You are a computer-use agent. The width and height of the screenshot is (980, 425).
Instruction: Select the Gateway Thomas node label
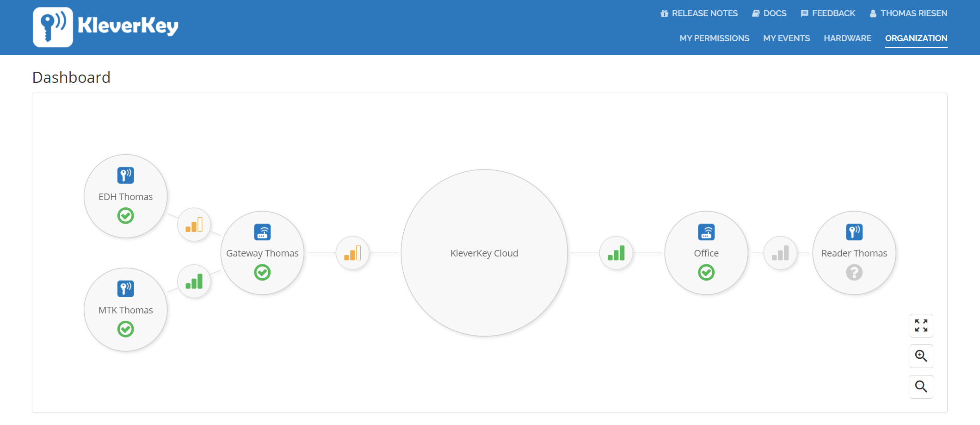[262, 253]
